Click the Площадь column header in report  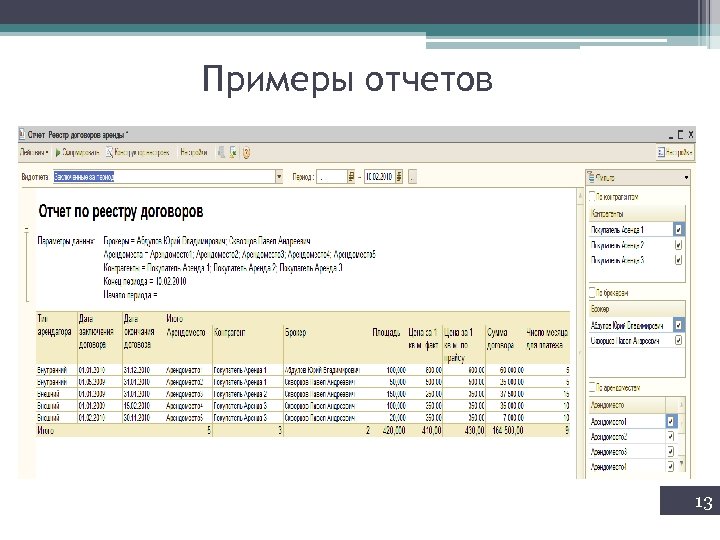point(386,332)
